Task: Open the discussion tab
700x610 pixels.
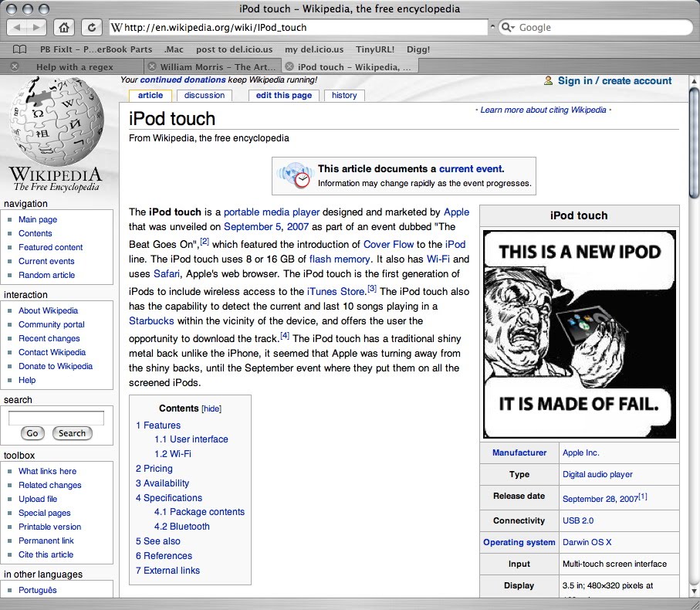Action: click(205, 95)
